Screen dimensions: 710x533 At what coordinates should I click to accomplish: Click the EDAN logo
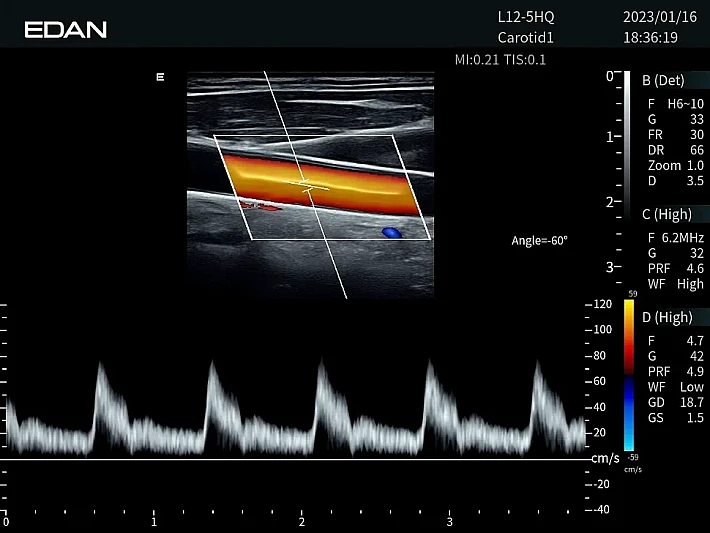coord(66,29)
